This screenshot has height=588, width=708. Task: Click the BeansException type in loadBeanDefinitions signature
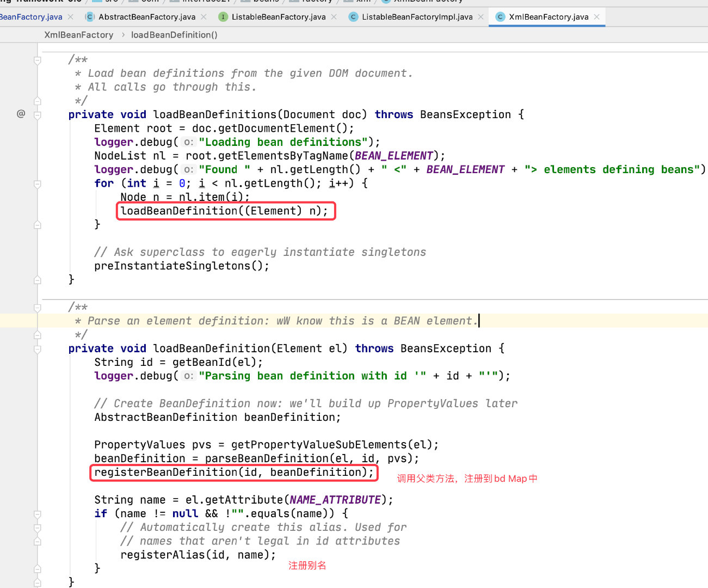pyautogui.click(x=465, y=114)
